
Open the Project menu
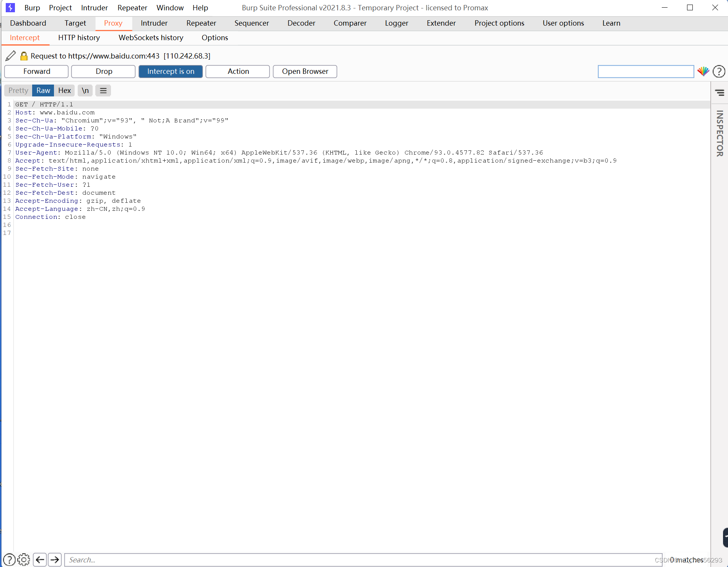tap(60, 8)
